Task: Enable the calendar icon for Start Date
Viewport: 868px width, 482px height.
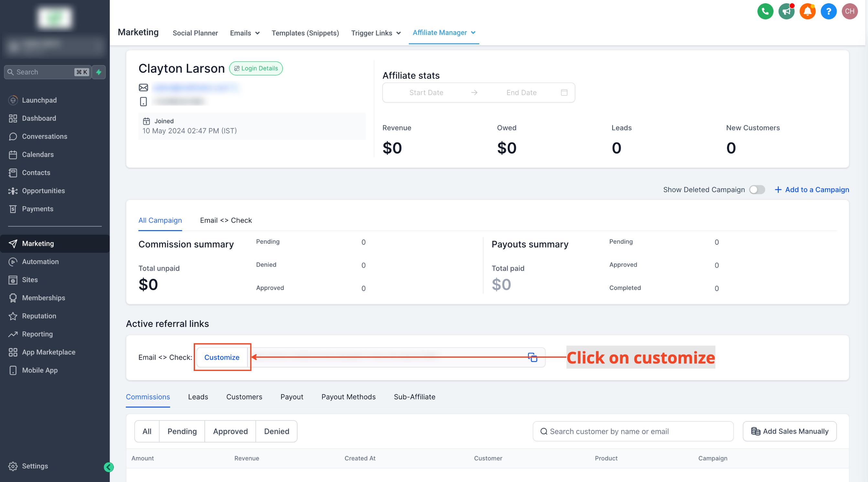Action: pos(564,92)
